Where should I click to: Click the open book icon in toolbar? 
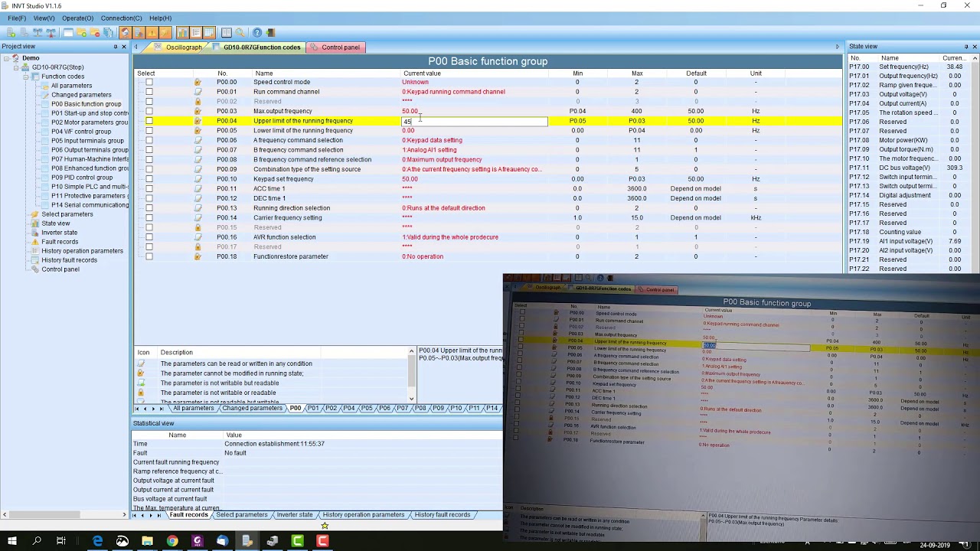226,32
